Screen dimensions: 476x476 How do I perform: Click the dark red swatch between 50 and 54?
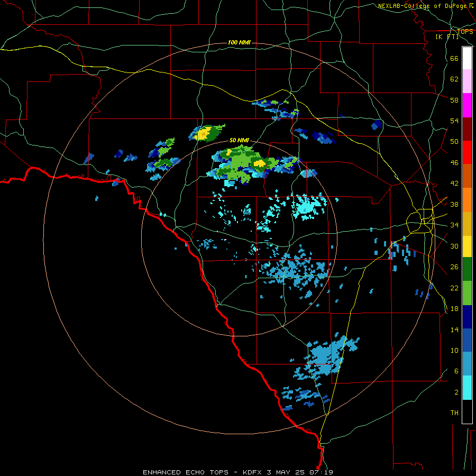click(467, 129)
